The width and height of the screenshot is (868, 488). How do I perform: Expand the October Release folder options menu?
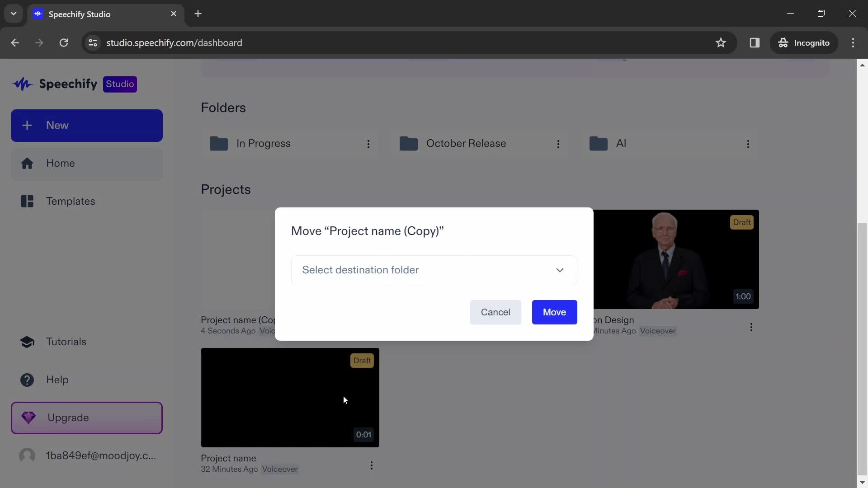click(x=558, y=144)
